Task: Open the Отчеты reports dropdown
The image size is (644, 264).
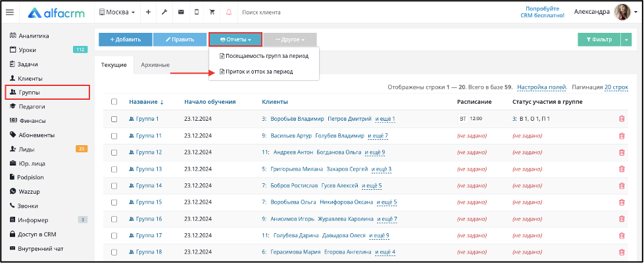Action: (x=235, y=40)
